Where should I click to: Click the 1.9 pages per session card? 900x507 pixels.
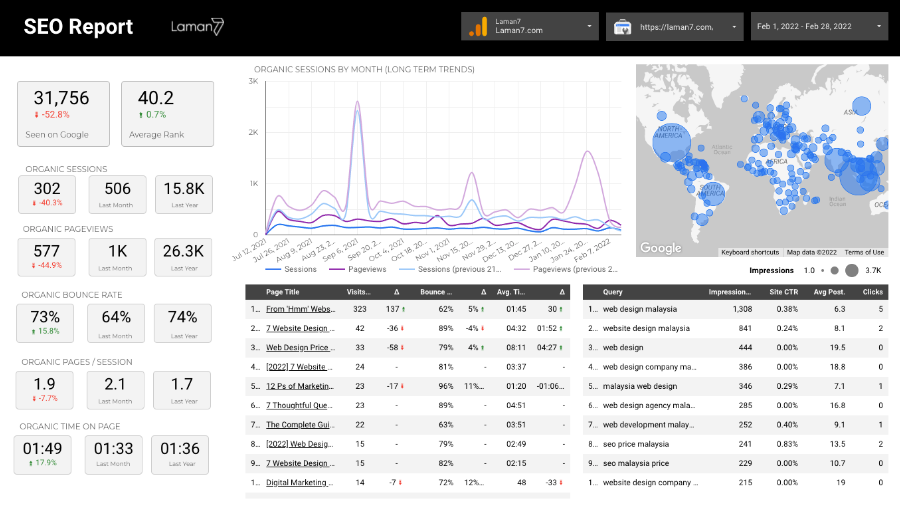point(44,390)
